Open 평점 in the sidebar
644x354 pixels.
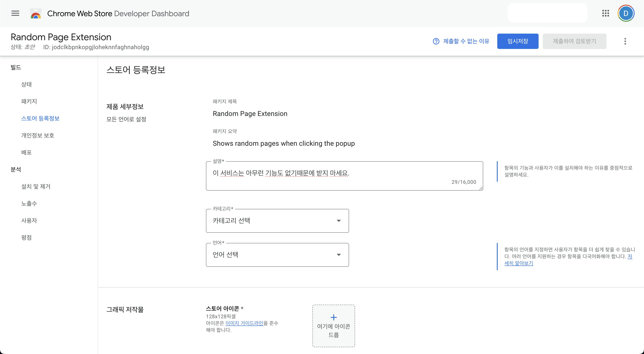(x=26, y=237)
